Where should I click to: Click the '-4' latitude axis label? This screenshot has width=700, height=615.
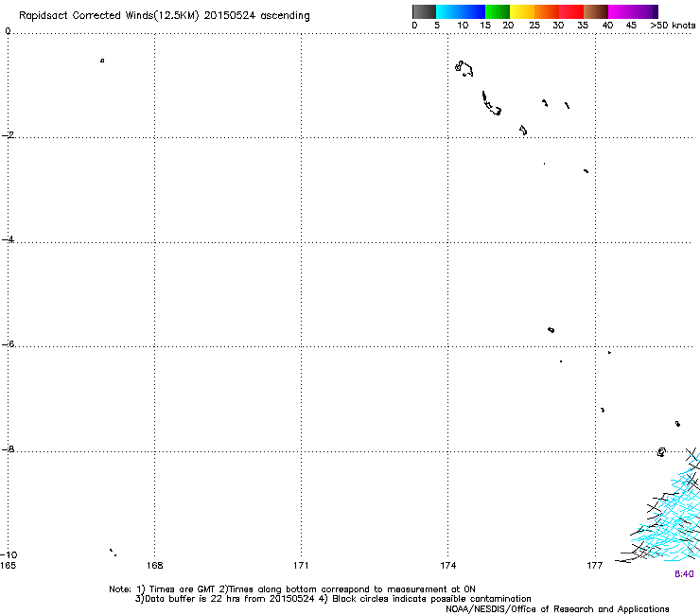click(8, 239)
